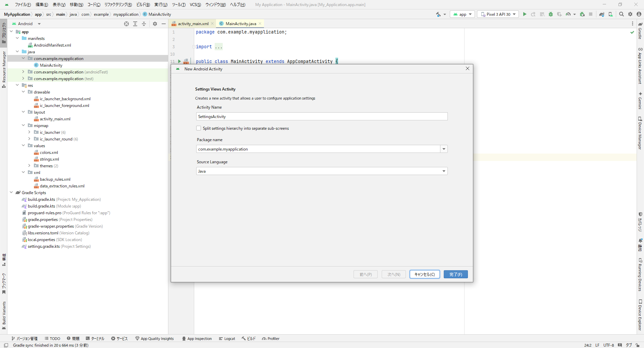This screenshot has height=348, width=644.
Task: Enable Split settings hierarchy checkbox
Action: [x=199, y=128]
